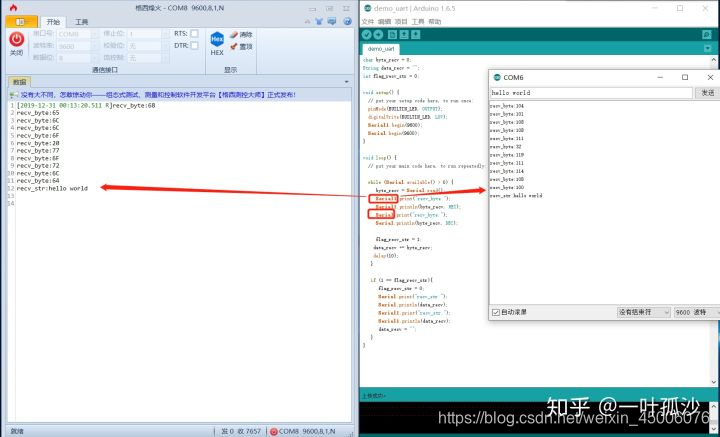Screen dimensions: 720x437
Task: Open the Arduino tab menu dropdown arrow
Action: pyautogui.click(x=707, y=48)
